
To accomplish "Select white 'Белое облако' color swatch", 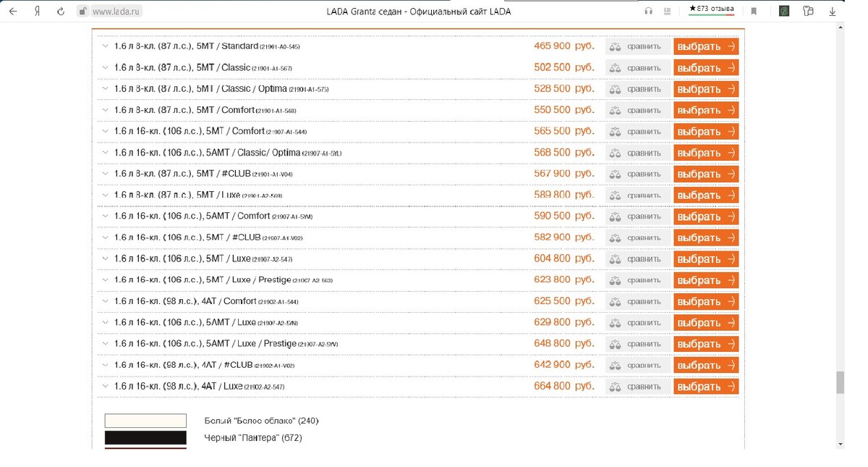I will 145,421.
